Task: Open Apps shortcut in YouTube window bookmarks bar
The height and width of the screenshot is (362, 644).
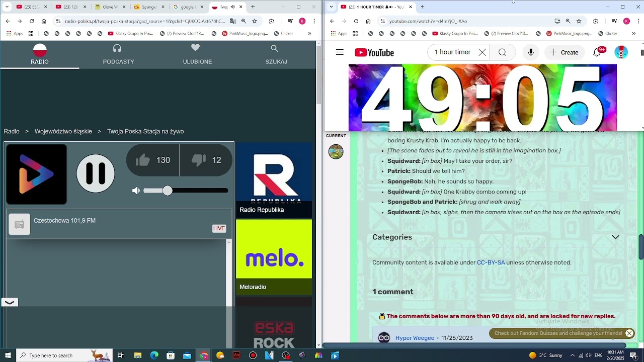Action: coord(339,34)
